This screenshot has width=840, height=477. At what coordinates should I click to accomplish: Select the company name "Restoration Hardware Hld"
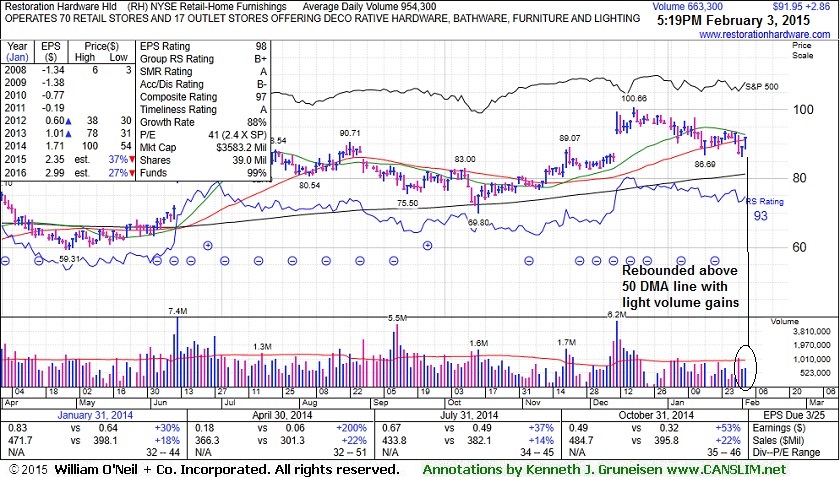[x=61, y=7]
